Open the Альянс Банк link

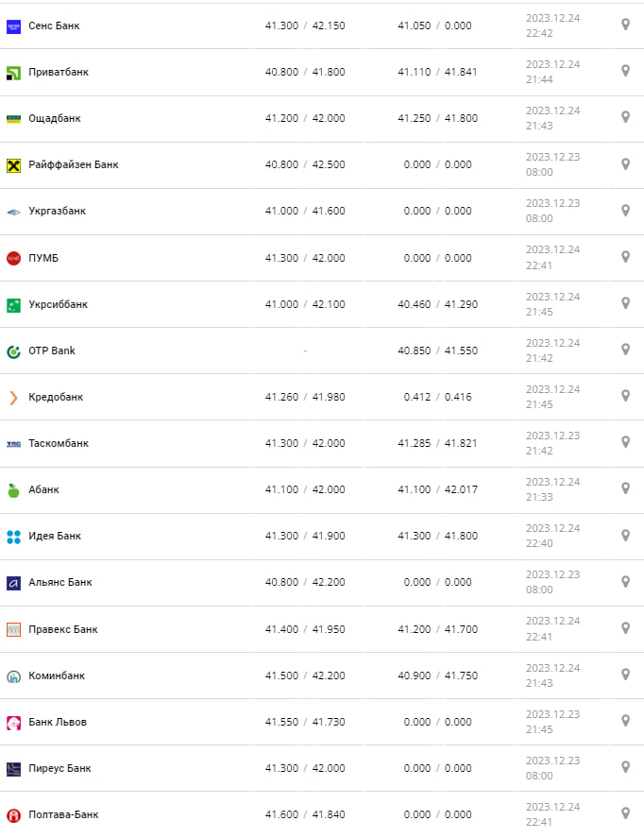[x=60, y=582]
